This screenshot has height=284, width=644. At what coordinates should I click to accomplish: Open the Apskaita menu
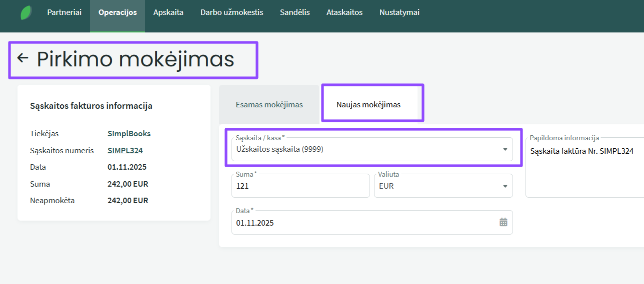click(168, 12)
